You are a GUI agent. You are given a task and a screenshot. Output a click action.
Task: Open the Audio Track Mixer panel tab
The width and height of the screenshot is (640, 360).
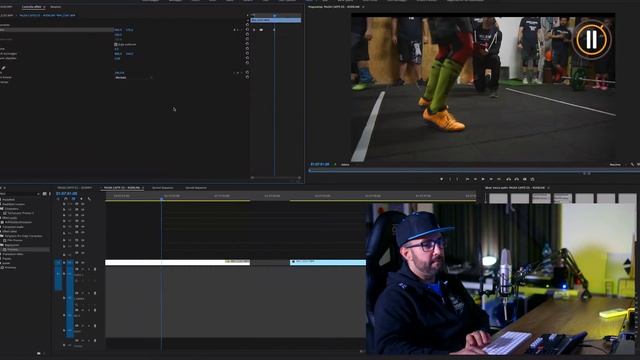pyautogui.click(x=515, y=188)
